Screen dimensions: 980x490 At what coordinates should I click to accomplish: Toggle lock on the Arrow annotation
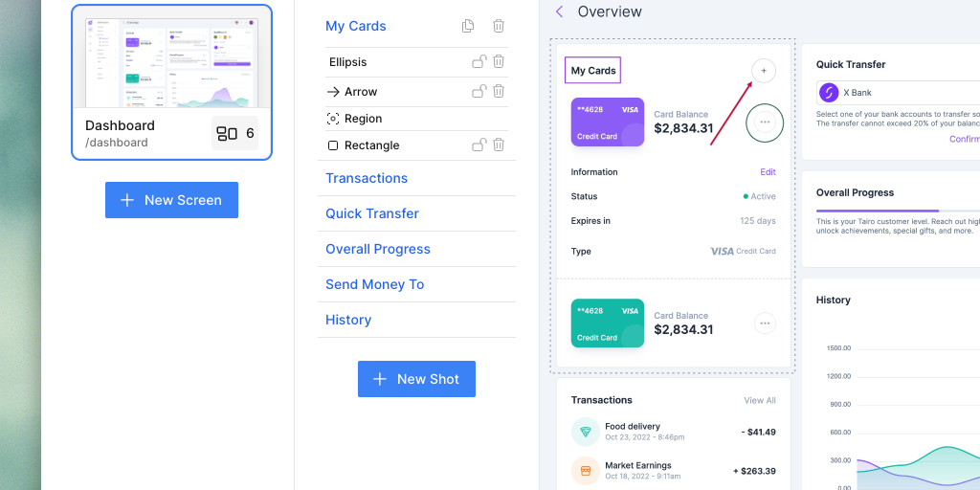click(x=479, y=92)
